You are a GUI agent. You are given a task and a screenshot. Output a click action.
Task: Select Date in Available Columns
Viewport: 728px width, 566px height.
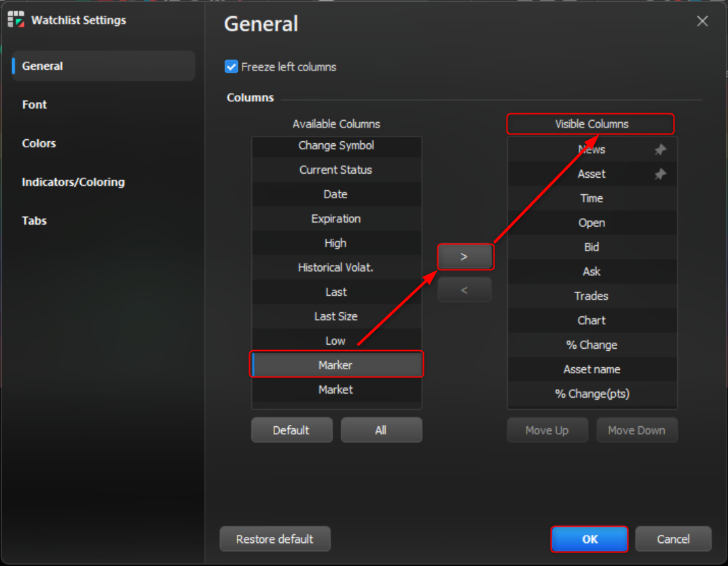point(336,194)
